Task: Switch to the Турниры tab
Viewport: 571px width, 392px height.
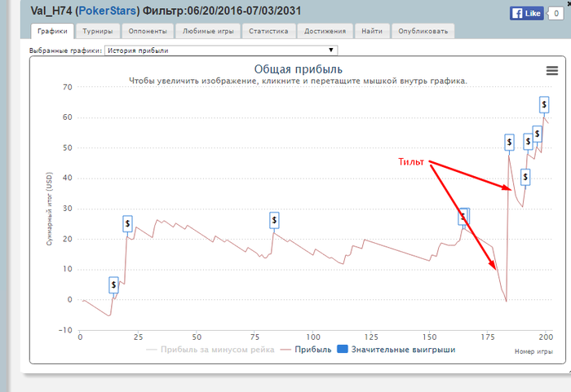Action: (98, 31)
